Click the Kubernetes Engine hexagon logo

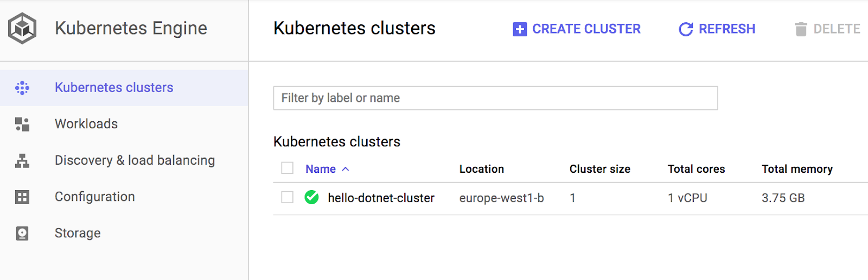(x=22, y=28)
